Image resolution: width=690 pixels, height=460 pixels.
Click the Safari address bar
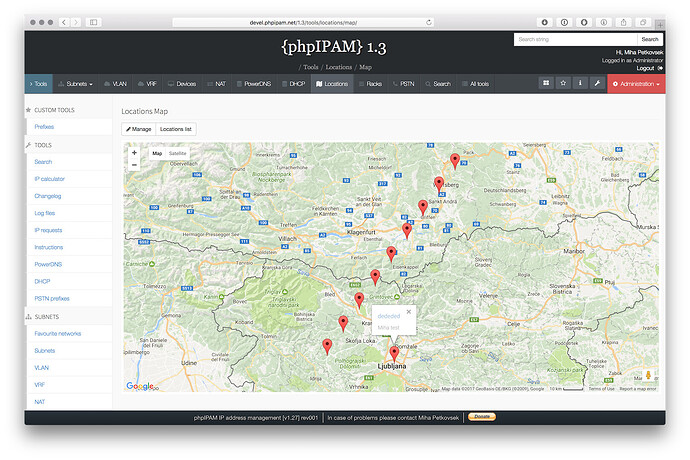tap(303, 22)
